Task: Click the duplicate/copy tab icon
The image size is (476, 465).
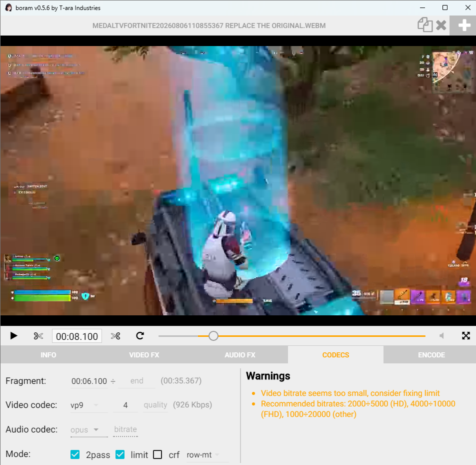Action: click(425, 25)
